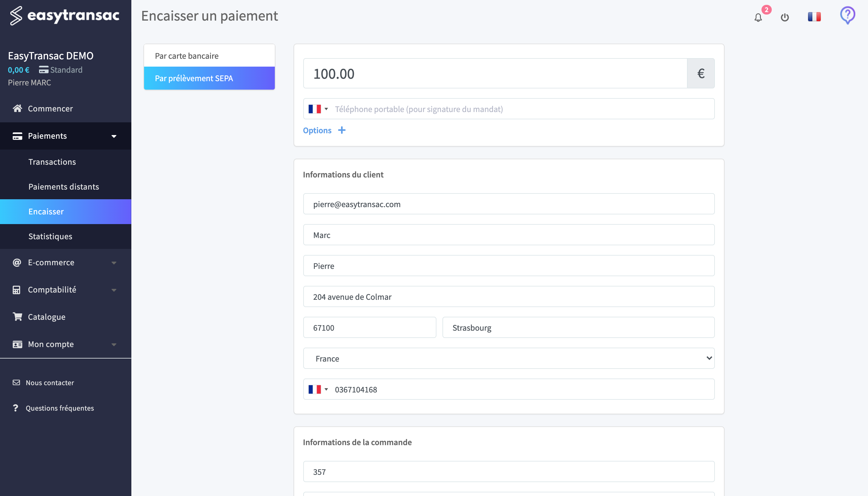Select Par carte bancaire tab
The image size is (868, 496).
click(209, 55)
